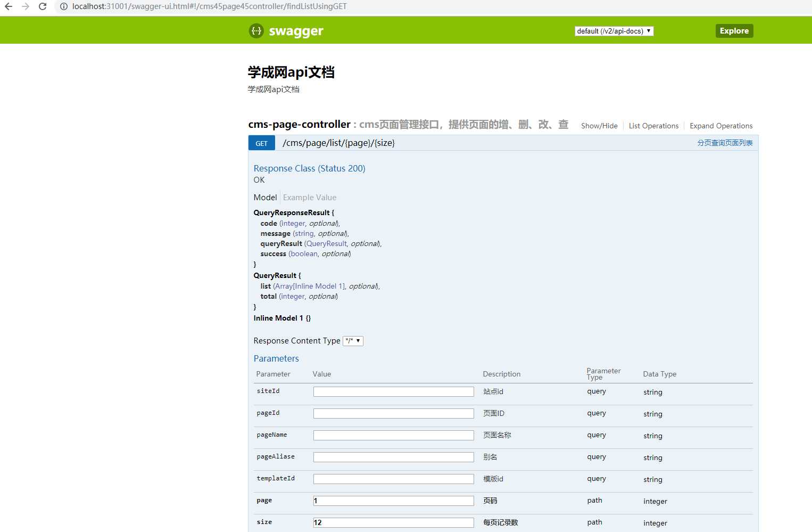Switch to the Example Value tab
Image resolution: width=812 pixels, height=532 pixels.
[310, 197]
